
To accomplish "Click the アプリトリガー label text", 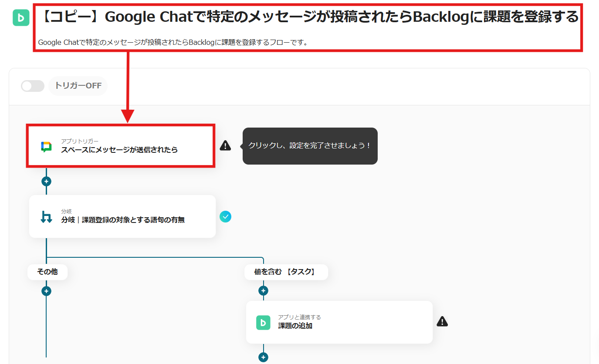I will pos(80,141).
